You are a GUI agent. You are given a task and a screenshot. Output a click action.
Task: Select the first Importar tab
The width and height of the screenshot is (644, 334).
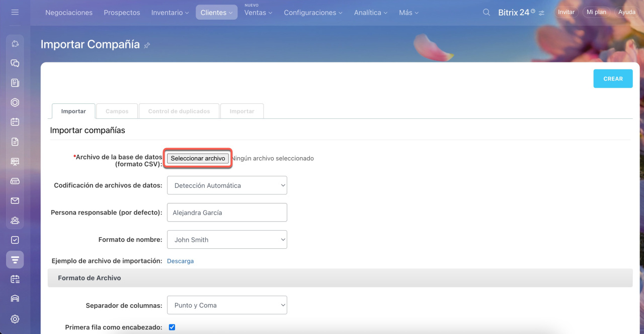point(73,111)
